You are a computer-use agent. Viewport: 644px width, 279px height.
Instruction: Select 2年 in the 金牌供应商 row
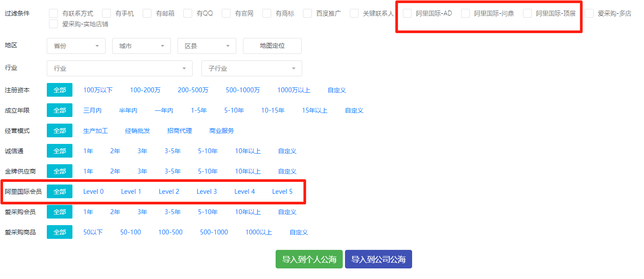coord(115,171)
